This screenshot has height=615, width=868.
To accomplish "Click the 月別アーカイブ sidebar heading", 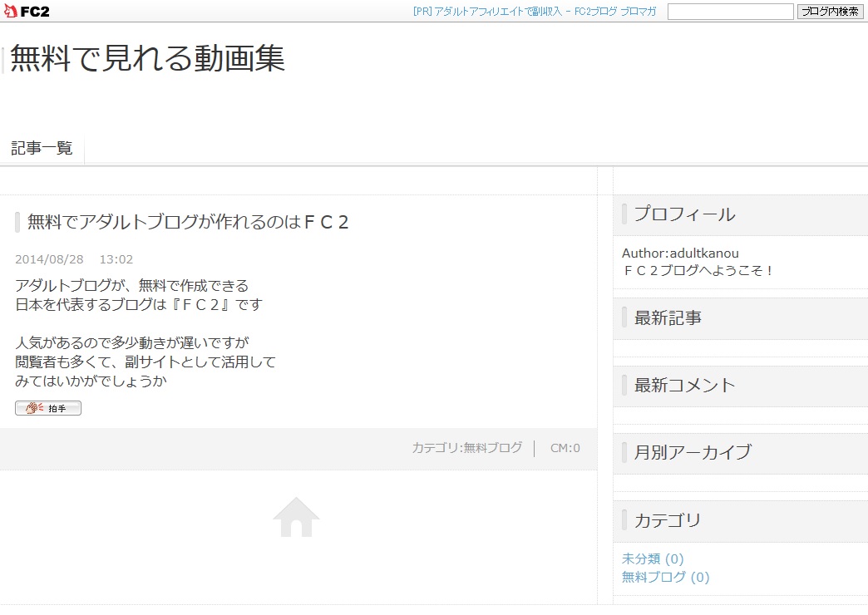I will tap(693, 452).
